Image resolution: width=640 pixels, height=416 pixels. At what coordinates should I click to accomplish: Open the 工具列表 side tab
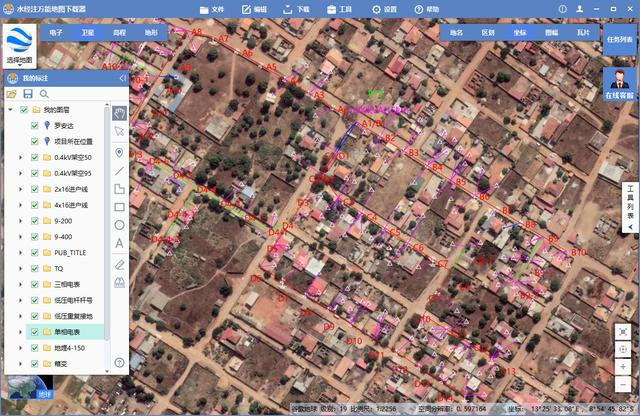(630, 207)
